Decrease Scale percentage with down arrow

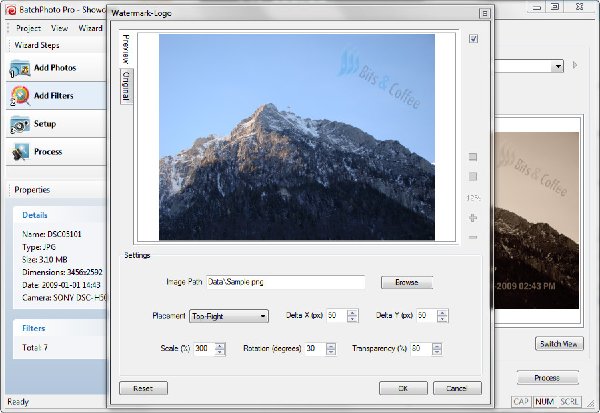coord(220,352)
